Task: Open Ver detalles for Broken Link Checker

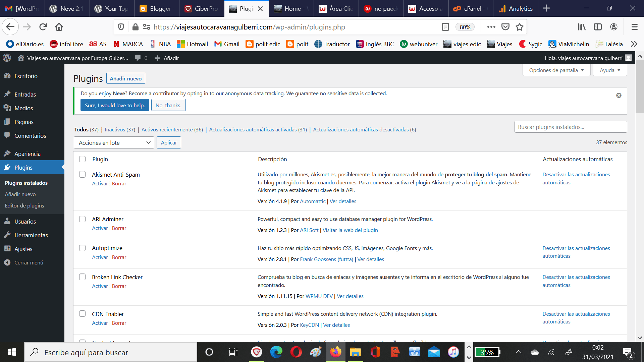Action: [350, 296]
